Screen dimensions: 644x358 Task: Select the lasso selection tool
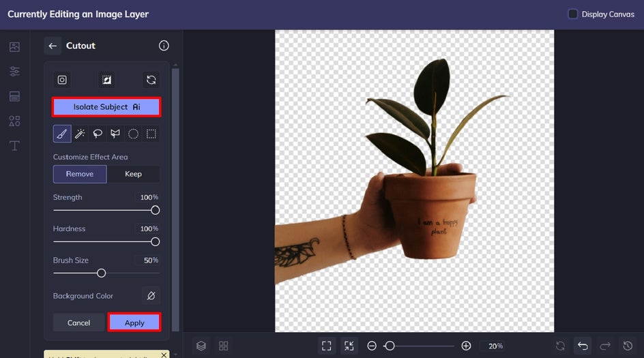coord(98,134)
